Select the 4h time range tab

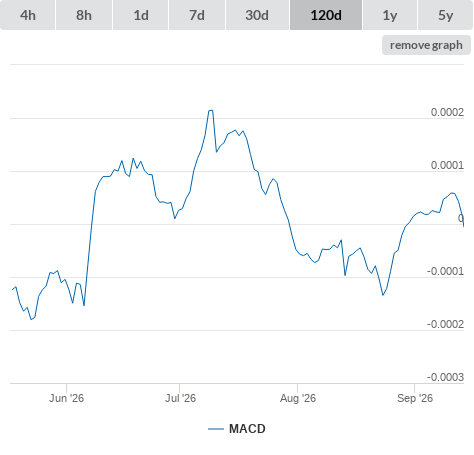pyautogui.click(x=28, y=15)
